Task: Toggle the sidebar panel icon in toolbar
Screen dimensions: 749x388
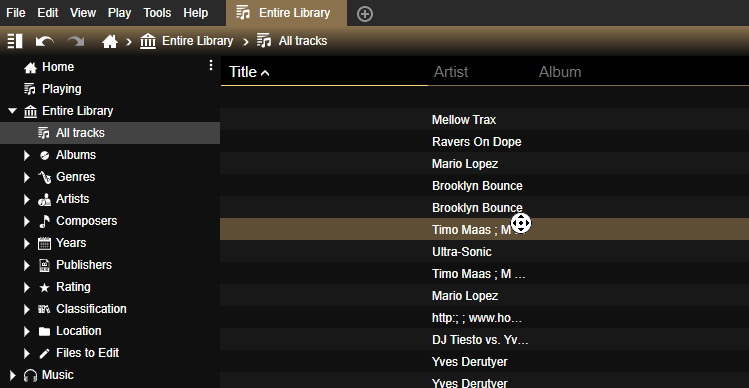Action: click(15, 41)
